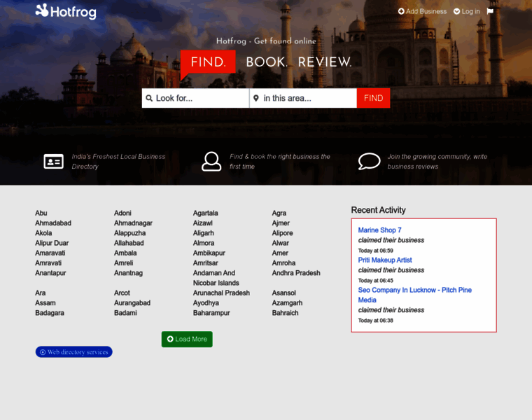Open the Add Business link
Screen dimensions: 532x420
click(422, 11)
